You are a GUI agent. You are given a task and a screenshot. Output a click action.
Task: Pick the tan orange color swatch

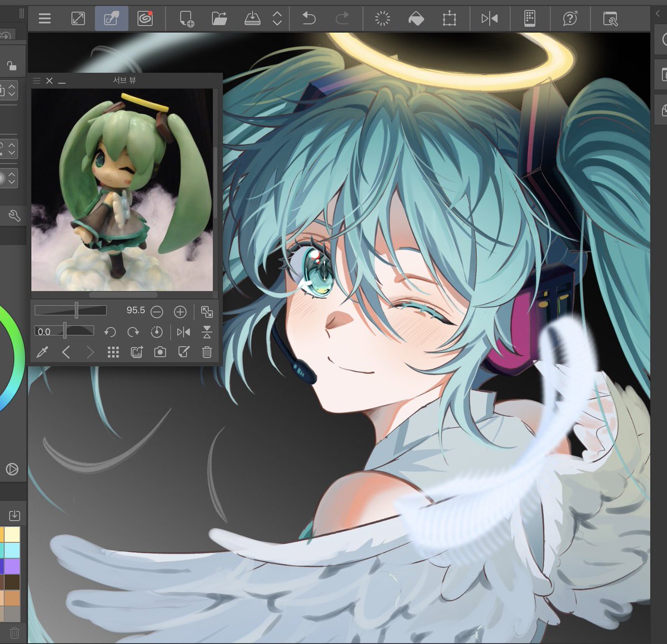coord(12,598)
